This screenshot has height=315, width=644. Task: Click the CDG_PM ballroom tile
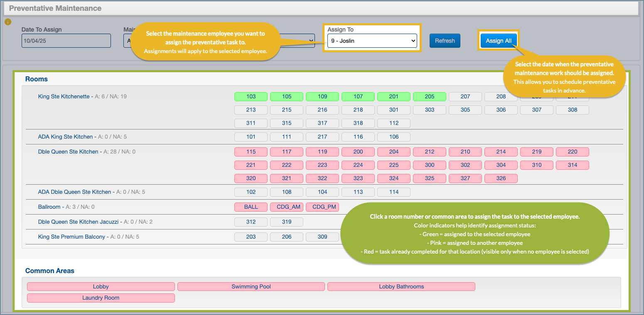point(322,207)
